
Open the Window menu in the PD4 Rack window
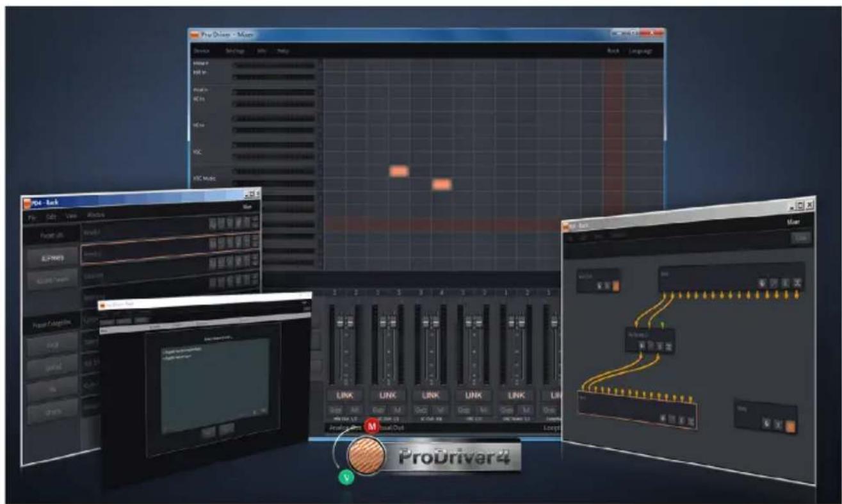point(95,215)
